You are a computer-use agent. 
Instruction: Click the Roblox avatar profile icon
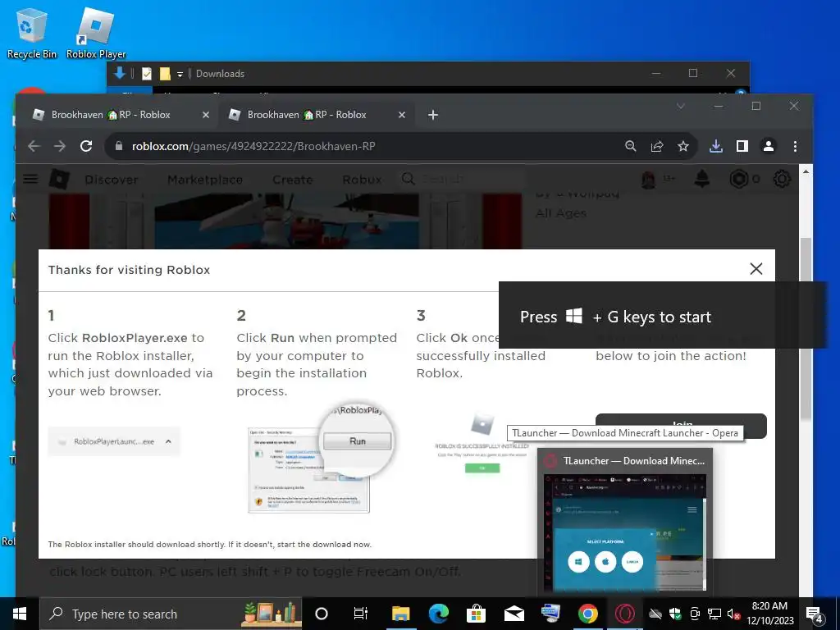click(x=649, y=179)
